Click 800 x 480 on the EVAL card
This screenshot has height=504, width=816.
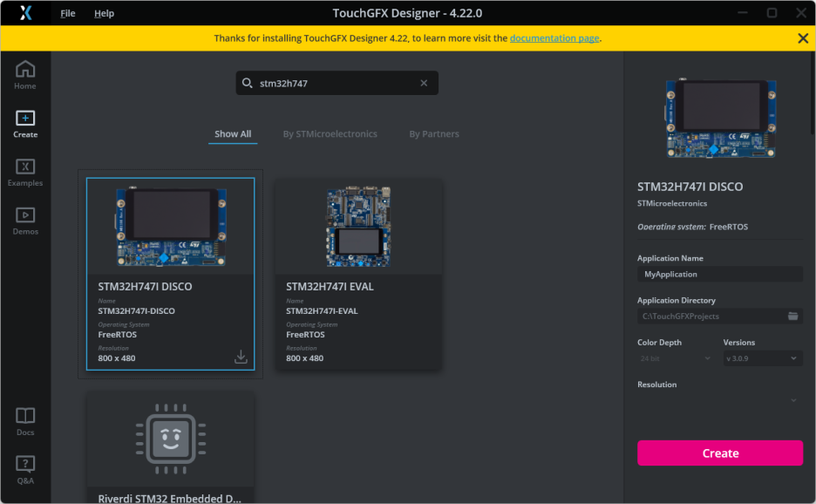click(304, 358)
